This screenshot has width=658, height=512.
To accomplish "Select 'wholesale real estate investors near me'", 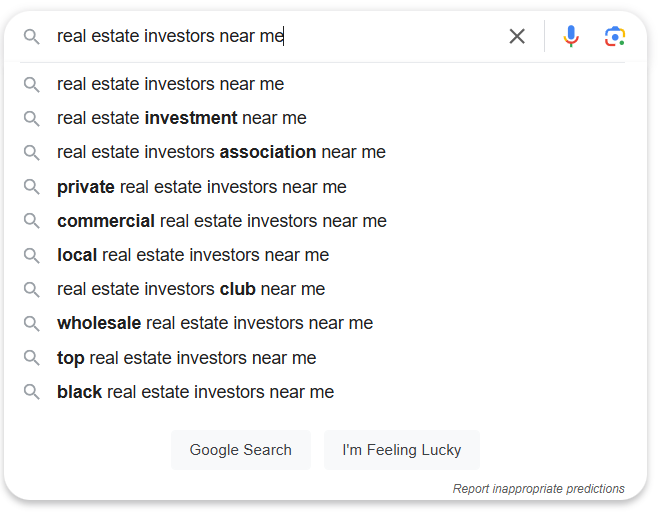I will [x=215, y=323].
